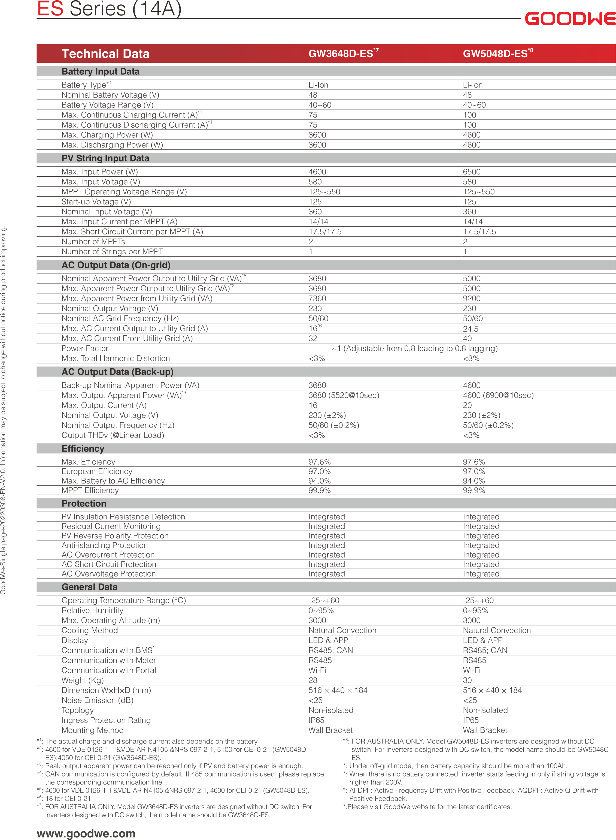Viewport: 616px width, 840px height.
Task: Click the 'Start-up Voltage (V)' label
Action: tap(96, 201)
